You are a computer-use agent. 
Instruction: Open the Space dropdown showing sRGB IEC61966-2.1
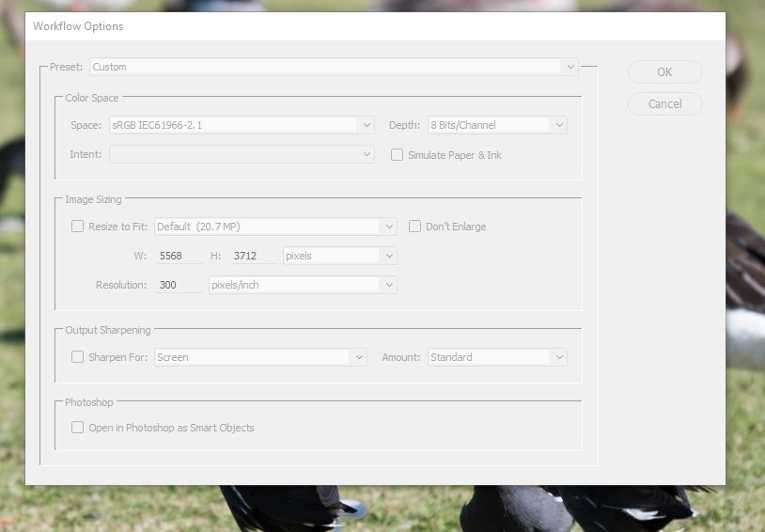[242, 125]
